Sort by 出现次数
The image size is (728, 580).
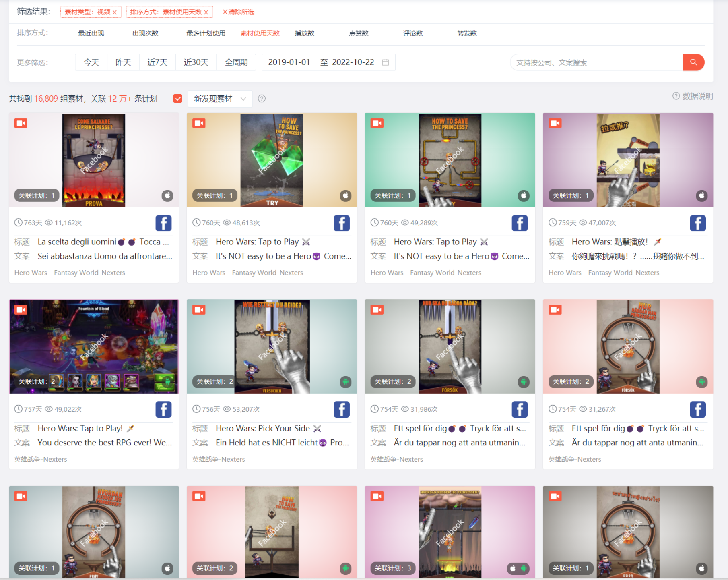(x=145, y=33)
